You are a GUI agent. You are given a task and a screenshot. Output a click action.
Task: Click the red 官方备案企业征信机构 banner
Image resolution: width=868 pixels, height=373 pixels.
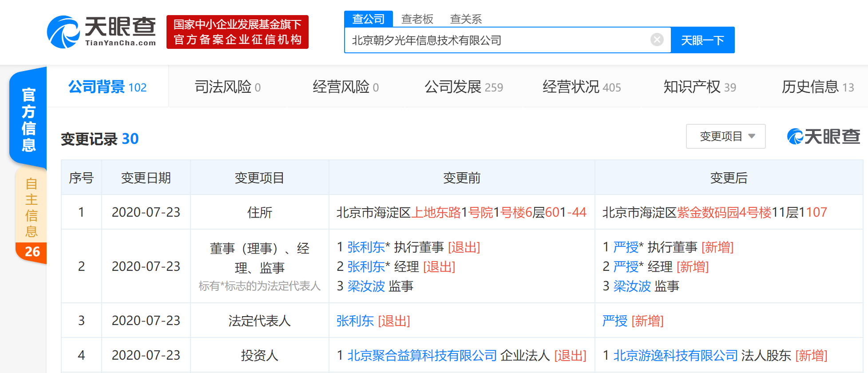pos(238,32)
